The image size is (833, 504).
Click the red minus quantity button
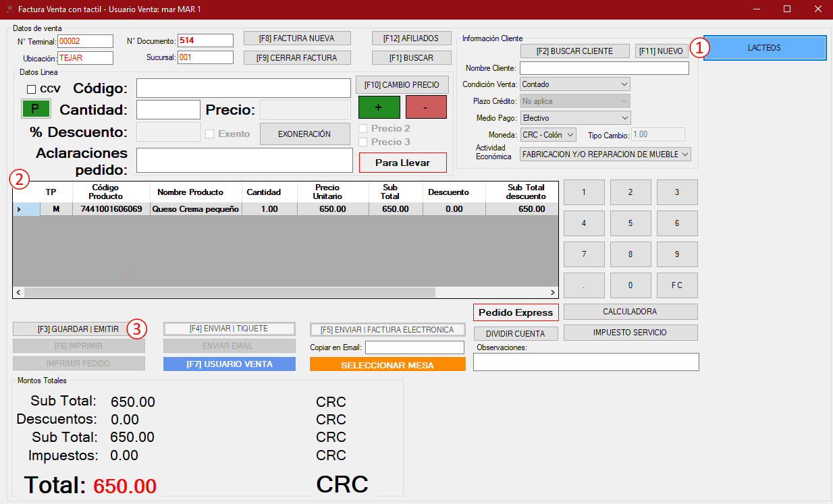tap(426, 107)
